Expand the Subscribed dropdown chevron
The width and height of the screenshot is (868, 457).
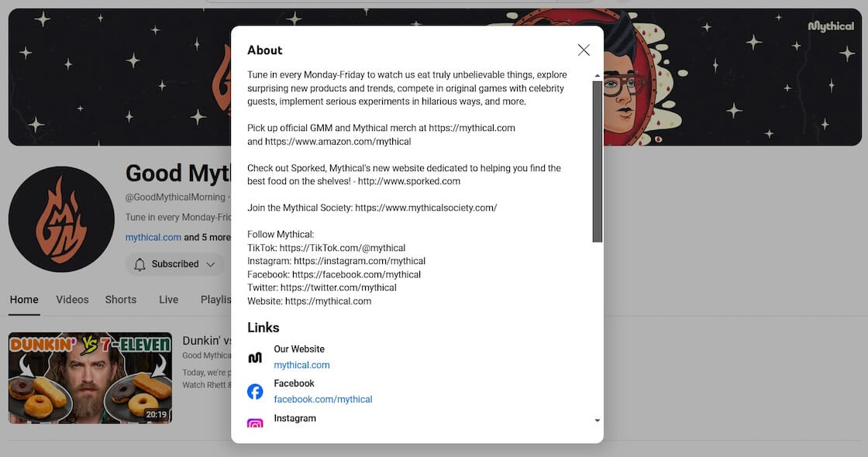click(x=210, y=264)
